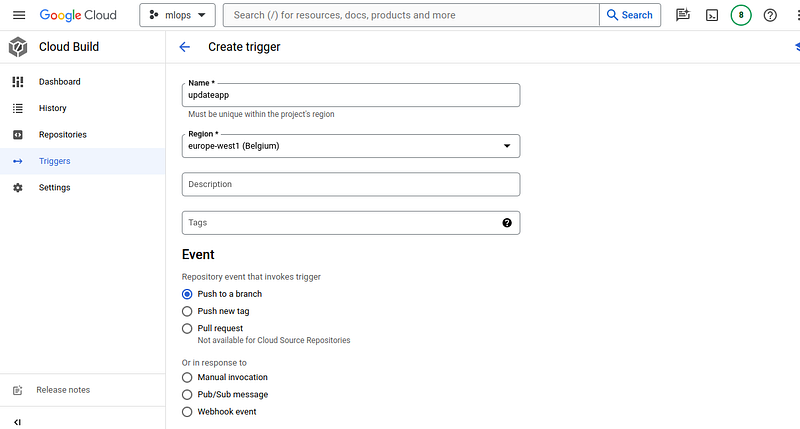Focus the Description input field
This screenshot has width=800, height=429.
tap(351, 184)
